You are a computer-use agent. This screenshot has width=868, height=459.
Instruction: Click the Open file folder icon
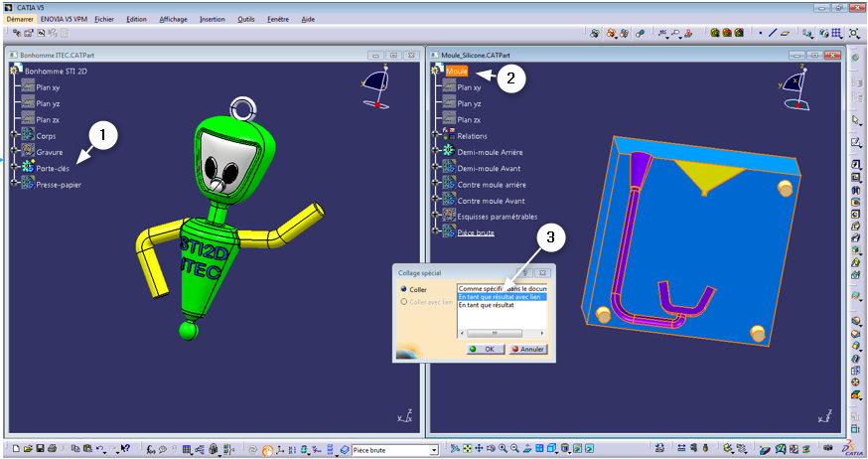(x=28, y=449)
